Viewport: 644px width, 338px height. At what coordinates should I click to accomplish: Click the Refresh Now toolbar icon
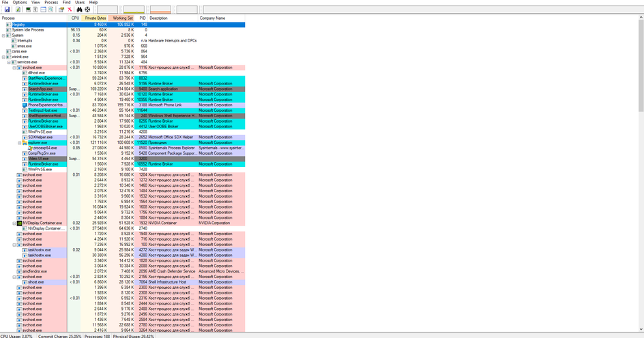tap(18, 10)
